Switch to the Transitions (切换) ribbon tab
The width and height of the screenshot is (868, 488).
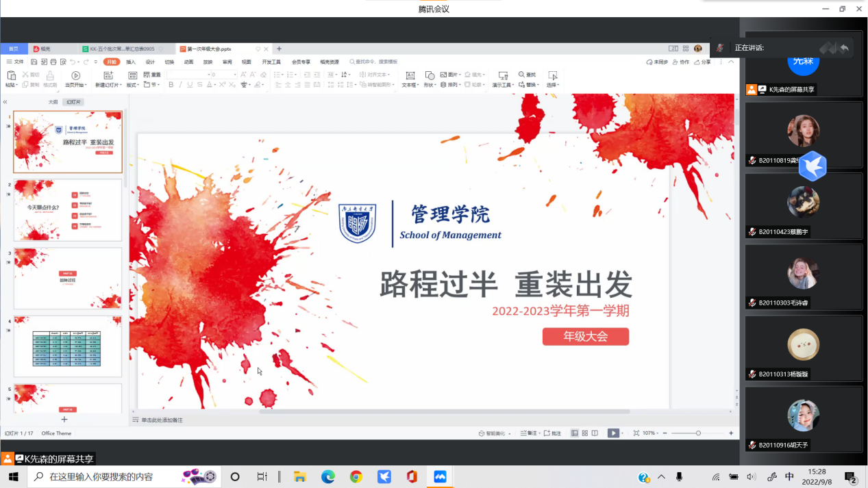coord(169,62)
